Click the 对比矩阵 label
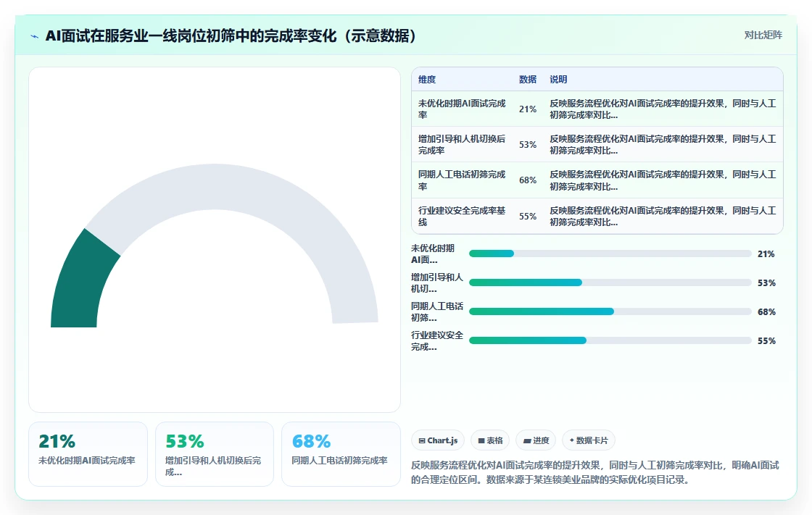 coord(763,35)
